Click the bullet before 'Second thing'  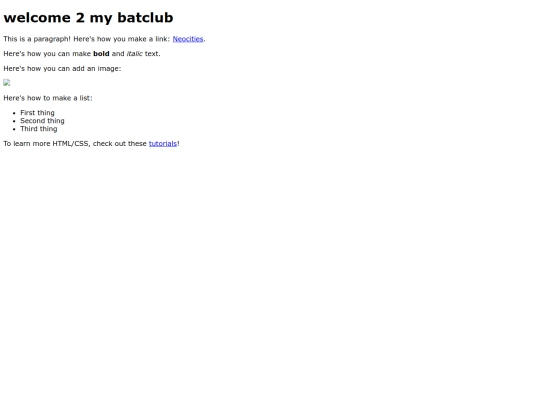[x=14, y=121]
